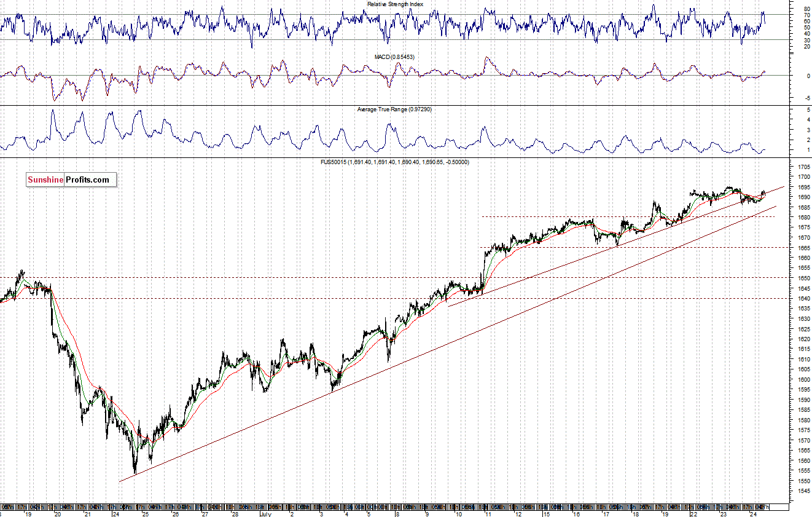Screen dimensions: 812x517
Task: Click the MACD(0.85453) indicator title
Action: (395, 57)
